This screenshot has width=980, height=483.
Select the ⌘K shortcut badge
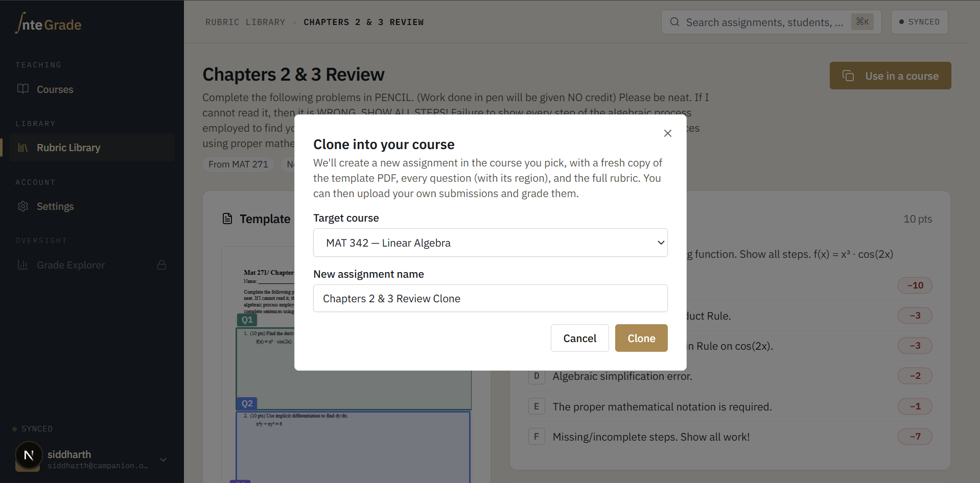click(862, 21)
